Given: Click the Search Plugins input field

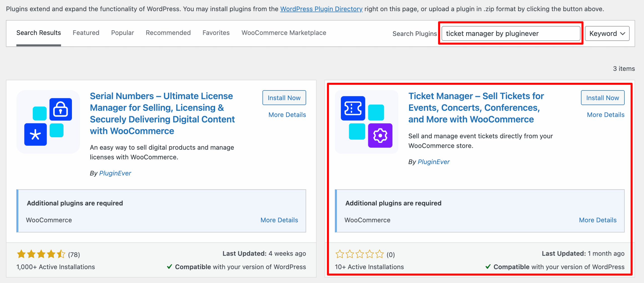Looking at the screenshot, I should (511, 33).
